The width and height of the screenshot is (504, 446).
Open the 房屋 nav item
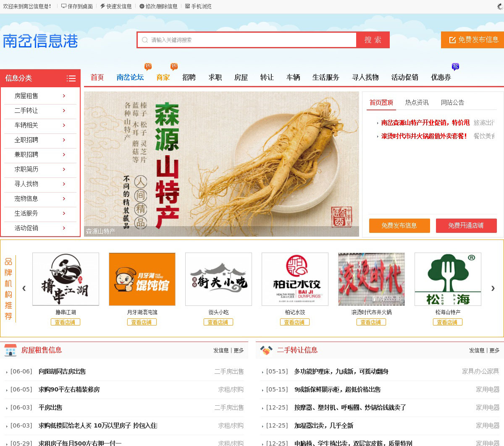point(241,78)
